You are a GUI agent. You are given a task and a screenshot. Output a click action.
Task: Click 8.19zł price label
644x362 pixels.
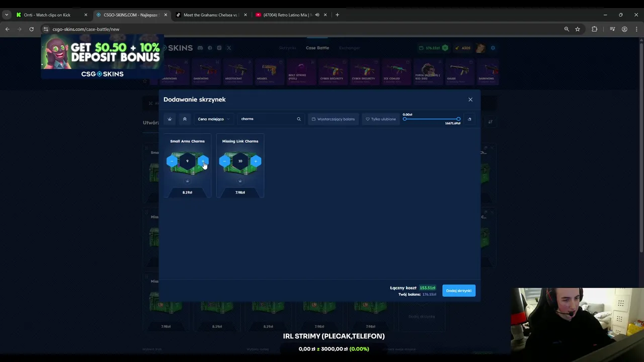tap(187, 193)
